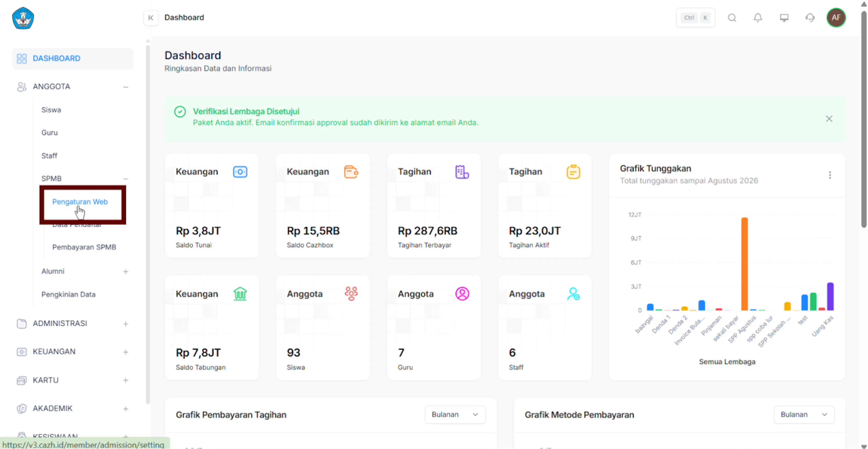Screen dimensions: 868x449
Task: Open the AF user avatar menu
Action: [x=836, y=17]
